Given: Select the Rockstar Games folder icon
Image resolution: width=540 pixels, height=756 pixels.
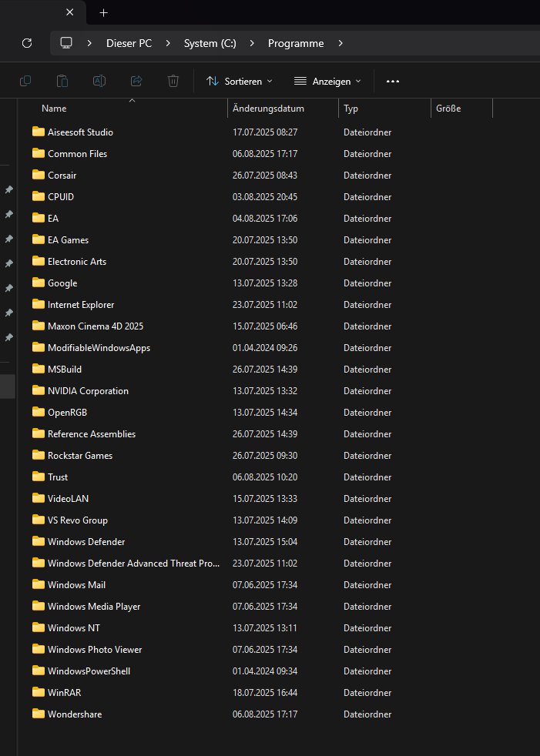Looking at the screenshot, I should (x=39, y=455).
